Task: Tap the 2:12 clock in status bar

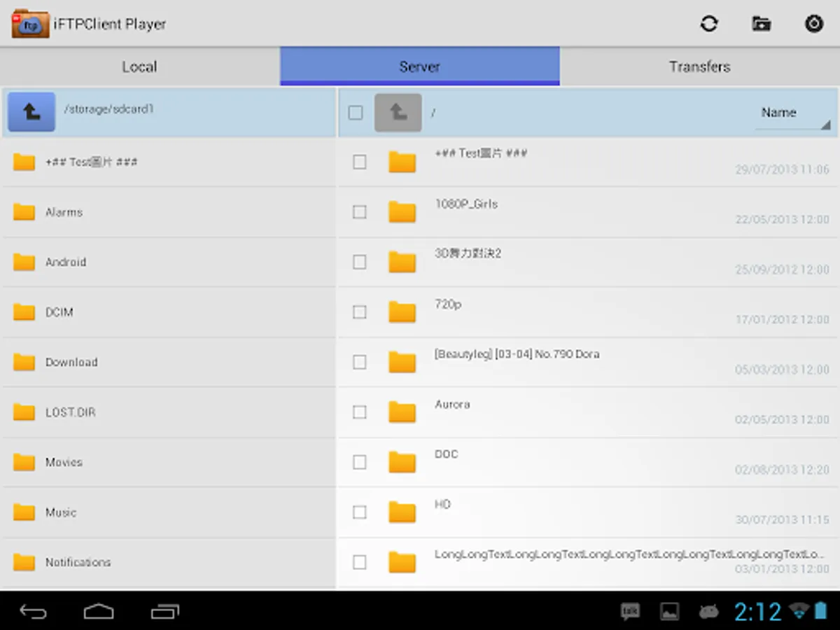Action: point(757,612)
